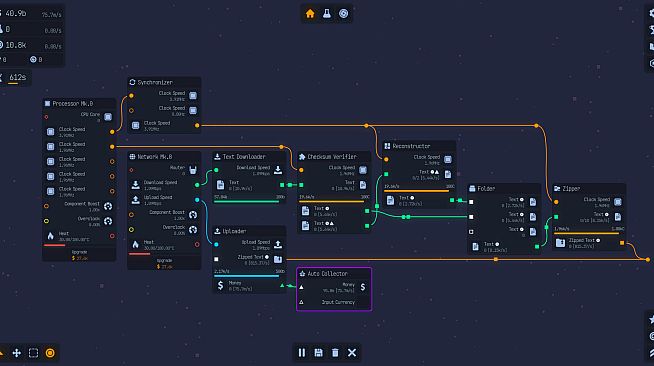Click Clock Speed chip icon in Reconstructor

coord(448,159)
